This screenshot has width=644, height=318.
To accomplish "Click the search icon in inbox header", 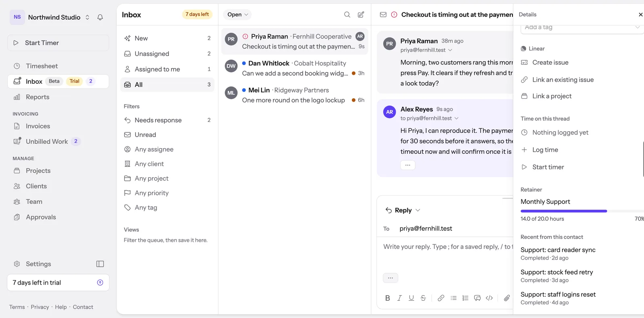I will coord(347,14).
